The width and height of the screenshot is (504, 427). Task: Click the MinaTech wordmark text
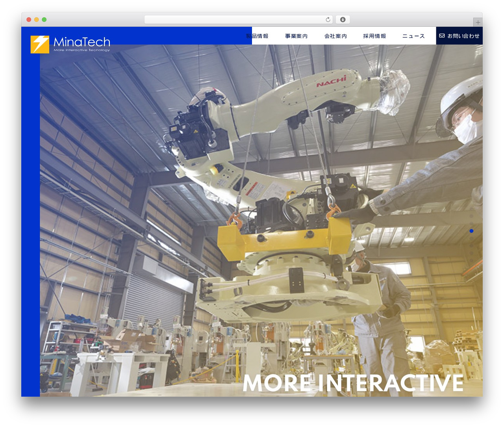[82, 42]
